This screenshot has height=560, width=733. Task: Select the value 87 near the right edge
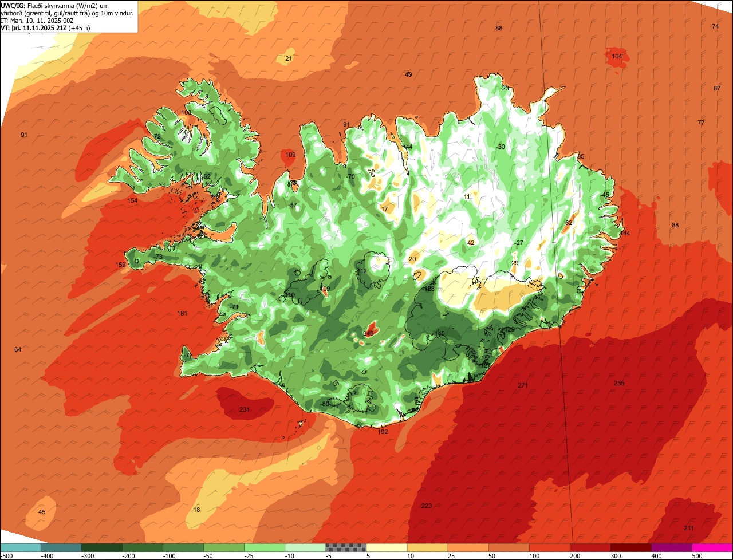[x=717, y=88]
